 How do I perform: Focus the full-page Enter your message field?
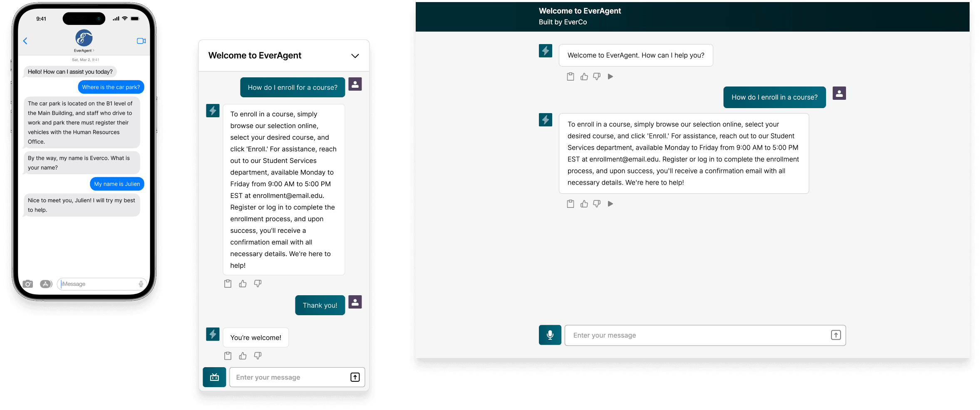coord(705,335)
